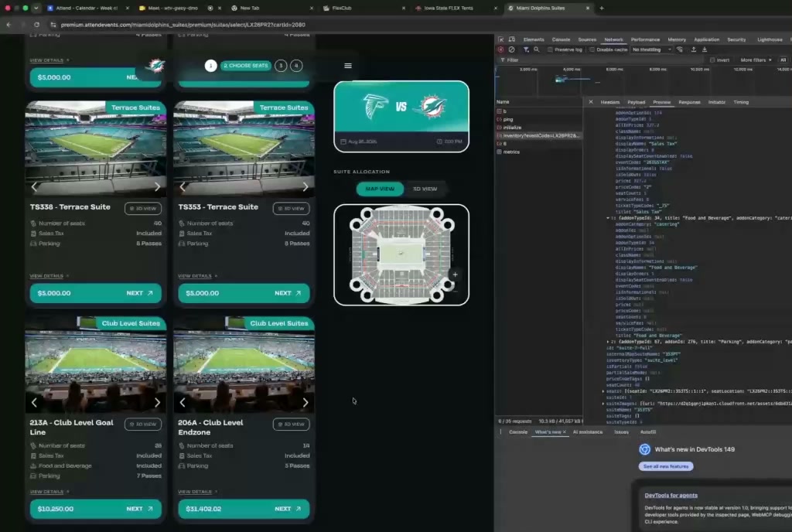Screen dimensions: 792x532
Task: Switch to the Payload request tab
Action: point(636,102)
